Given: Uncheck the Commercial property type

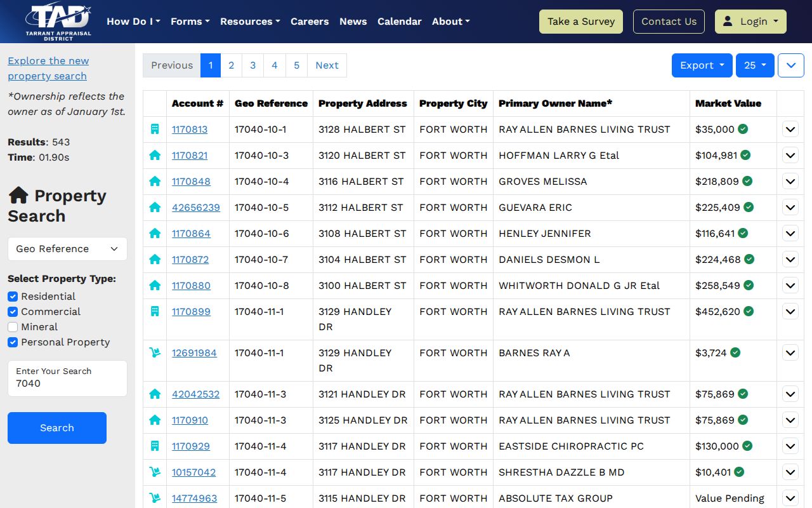Looking at the screenshot, I should pyautogui.click(x=13, y=312).
